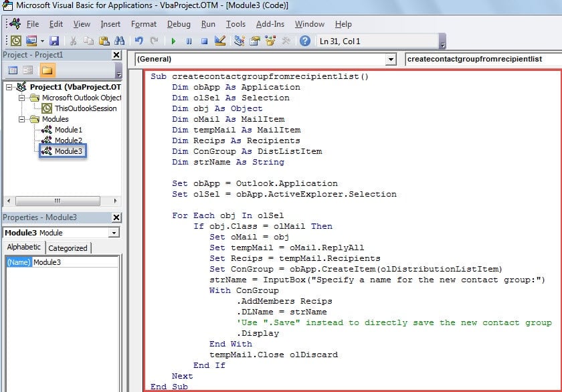562x392 pixels.
Task: Undo the last action with the Undo arrow
Action: (x=139, y=41)
